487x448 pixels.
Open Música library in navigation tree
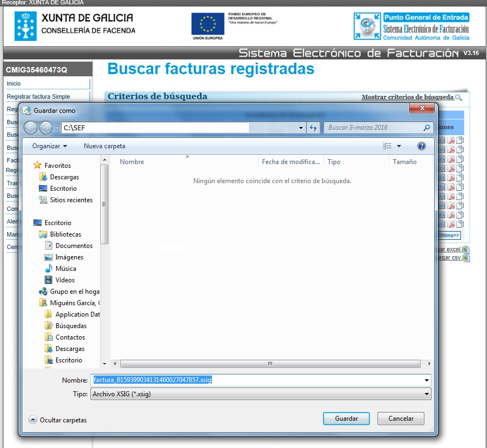(x=65, y=269)
